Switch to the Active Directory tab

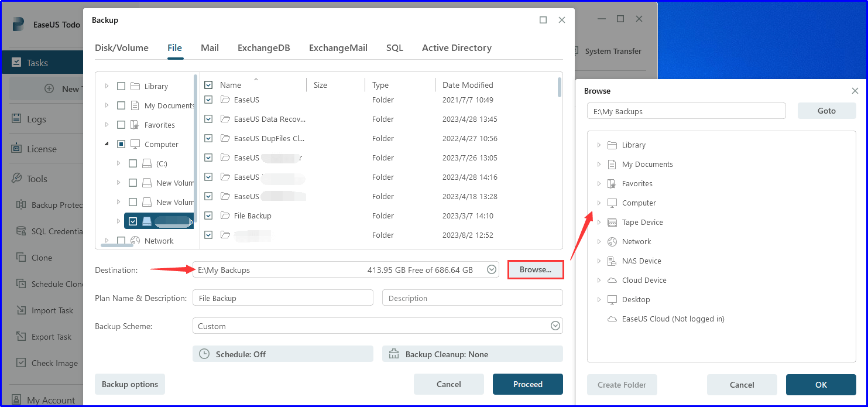(457, 48)
